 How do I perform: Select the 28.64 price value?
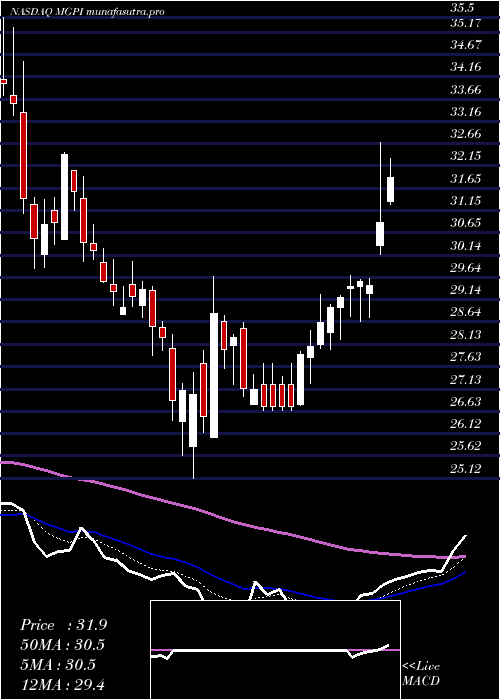466,312
